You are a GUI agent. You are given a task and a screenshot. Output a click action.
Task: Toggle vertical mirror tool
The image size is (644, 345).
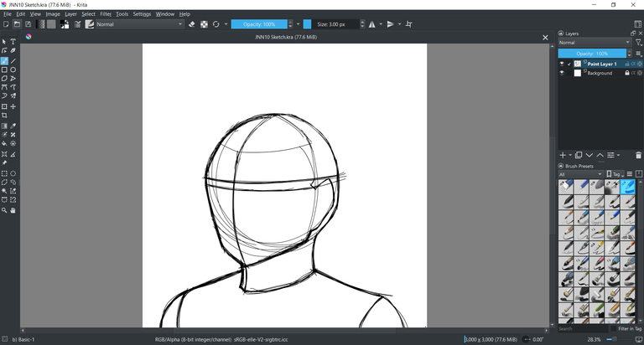pyautogui.click(x=391, y=24)
